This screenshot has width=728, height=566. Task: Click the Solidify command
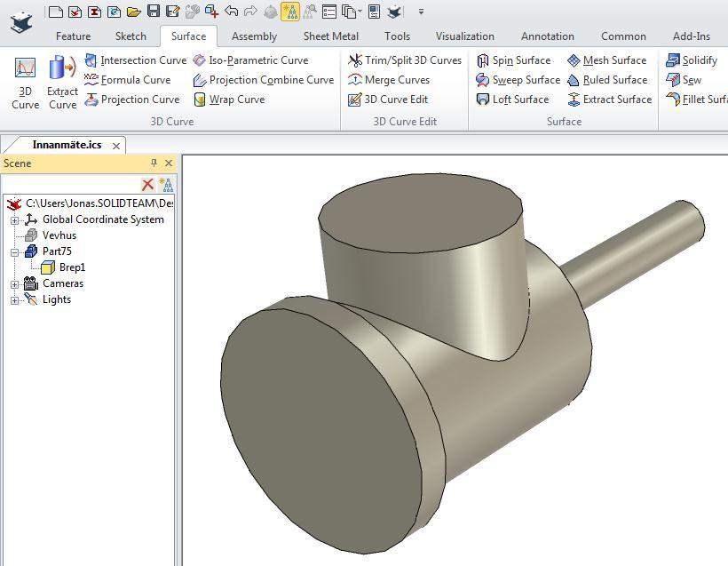(692, 60)
